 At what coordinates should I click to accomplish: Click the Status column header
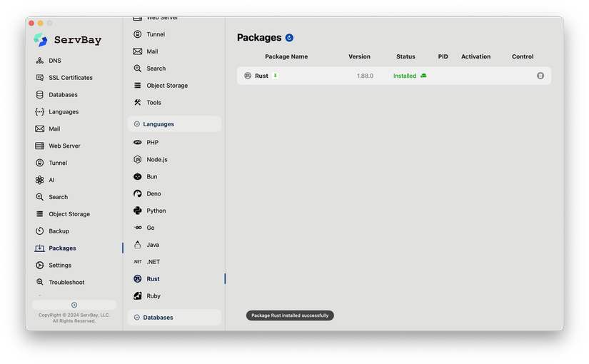click(406, 56)
